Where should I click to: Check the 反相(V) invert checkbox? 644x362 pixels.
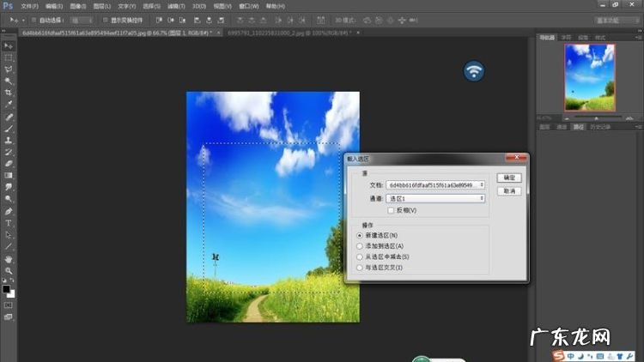(392, 210)
